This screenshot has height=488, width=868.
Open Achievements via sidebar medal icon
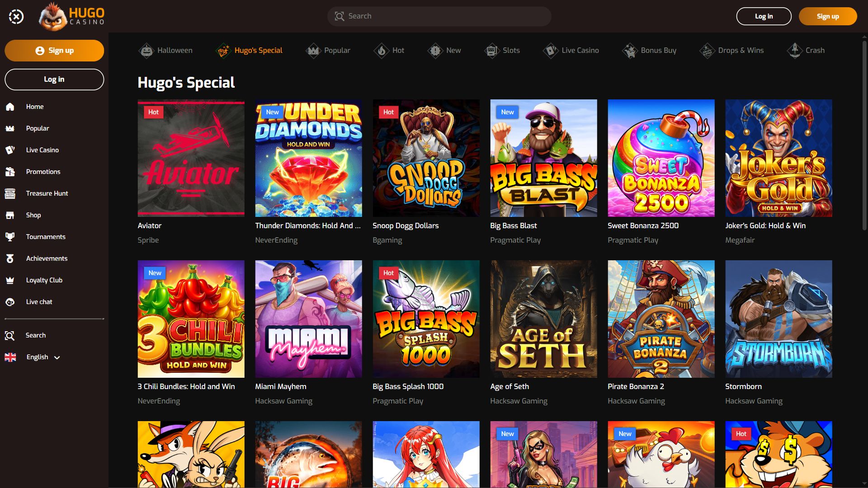tap(10, 258)
